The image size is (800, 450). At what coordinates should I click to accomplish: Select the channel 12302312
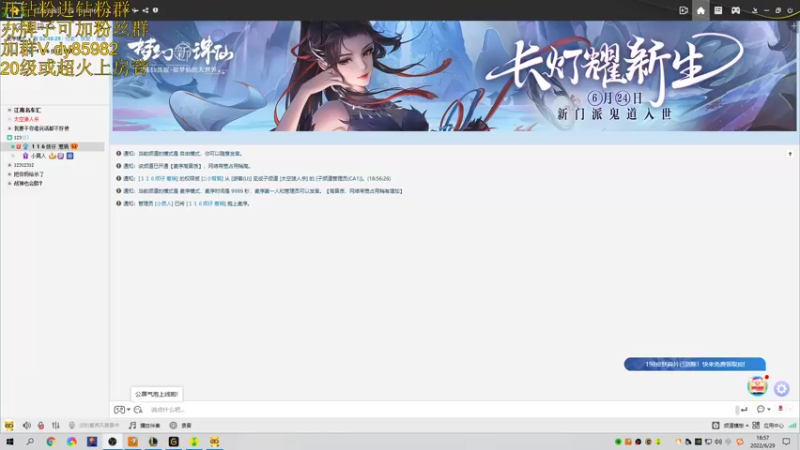pyautogui.click(x=24, y=165)
